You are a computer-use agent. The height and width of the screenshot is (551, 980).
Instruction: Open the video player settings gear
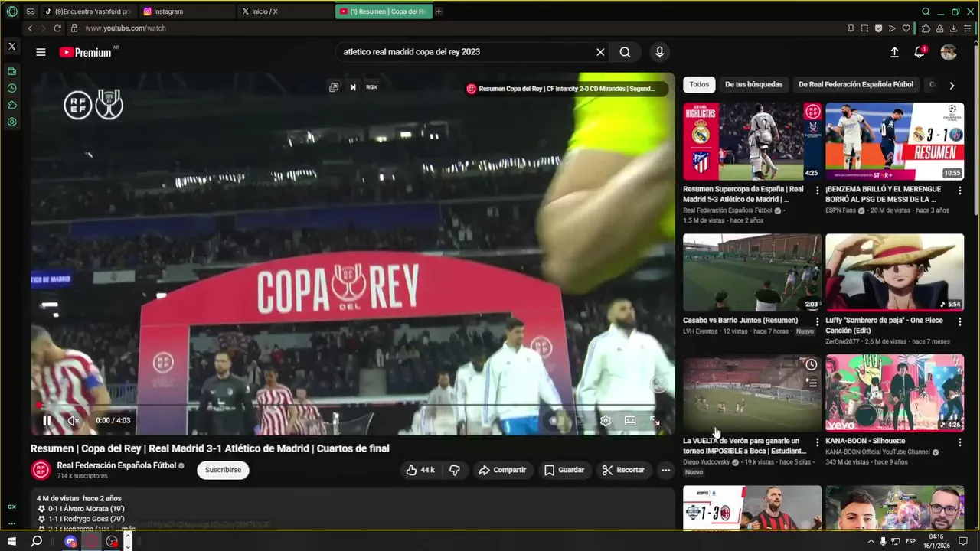pos(606,420)
